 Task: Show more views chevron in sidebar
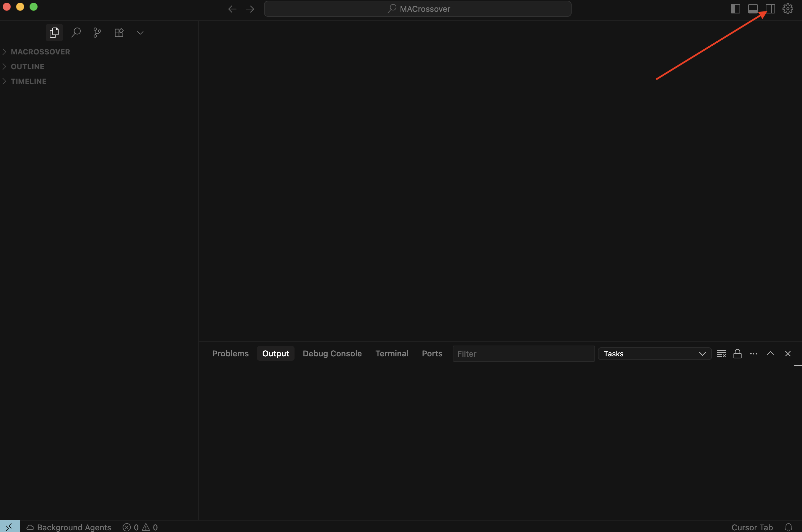[x=140, y=33]
